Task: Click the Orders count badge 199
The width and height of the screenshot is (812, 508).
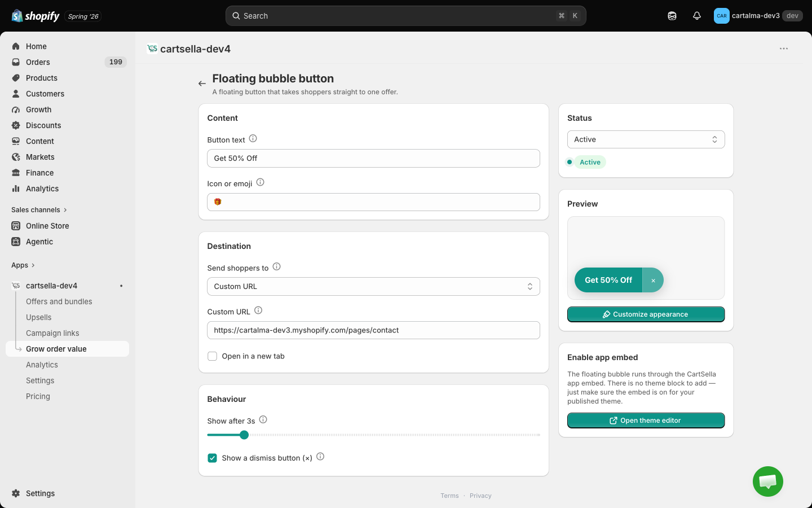Action: pyautogui.click(x=116, y=62)
